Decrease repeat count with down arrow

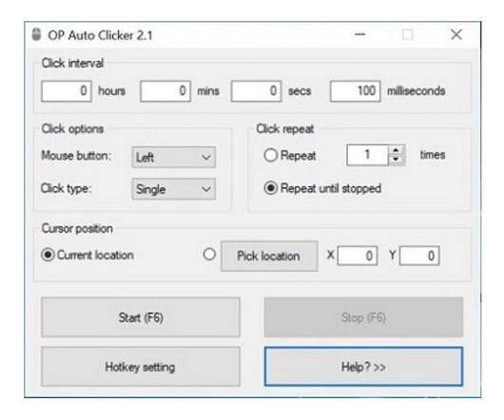pyautogui.click(x=396, y=160)
